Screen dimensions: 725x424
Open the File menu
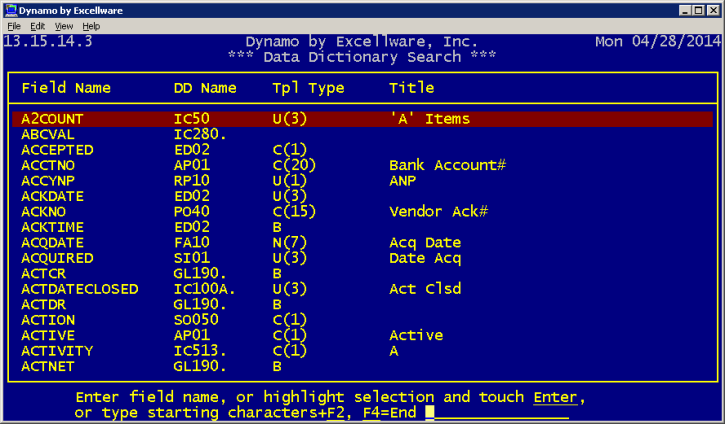tap(13, 25)
